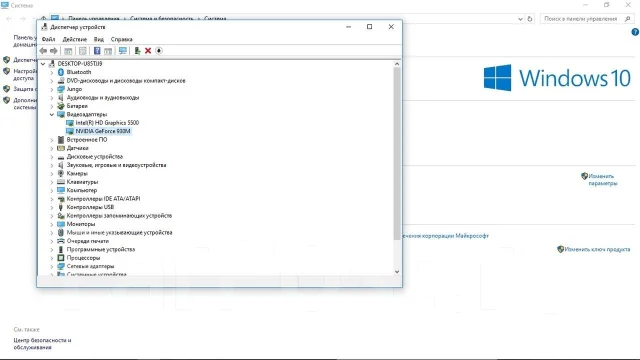This screenshot has height=360, width=640.
Task: Click the Камеры webcam icon
Action: (x=61, y=173)
